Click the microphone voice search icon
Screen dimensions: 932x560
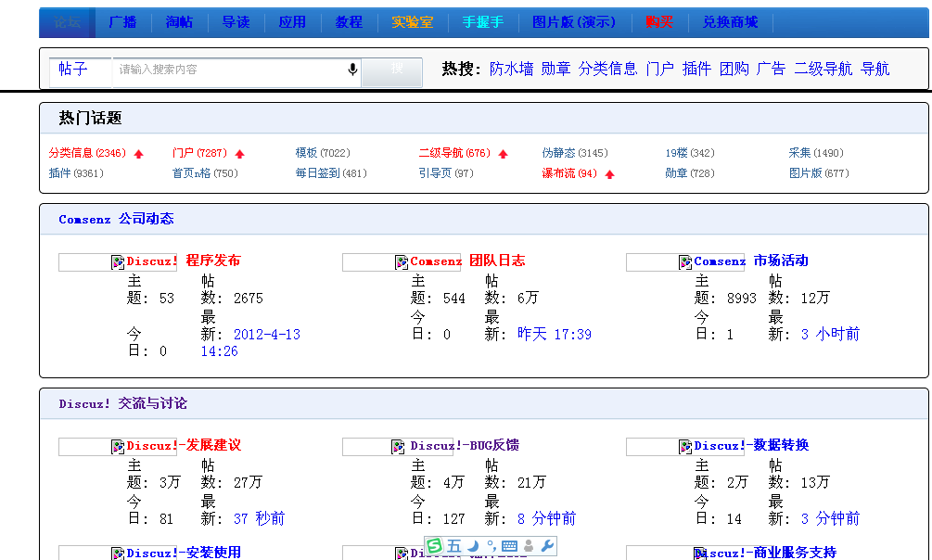click(352, 70)
